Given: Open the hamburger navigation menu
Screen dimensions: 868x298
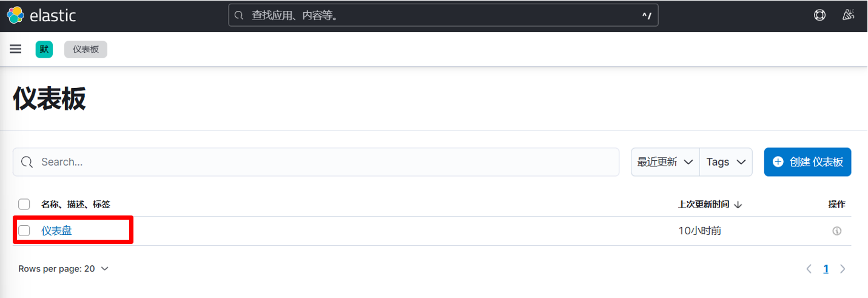Looking at the screenshot, I should click(x=16, y=49).
